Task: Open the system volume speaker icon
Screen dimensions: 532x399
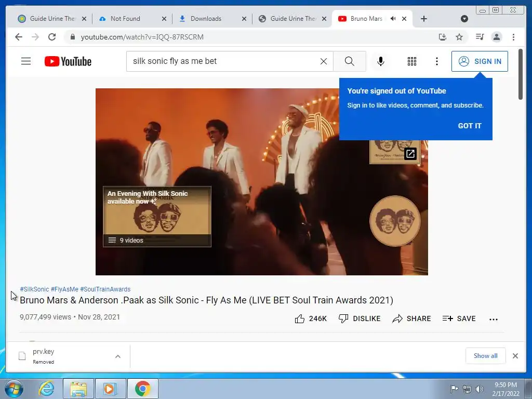Action: click(x=480, y=389)
